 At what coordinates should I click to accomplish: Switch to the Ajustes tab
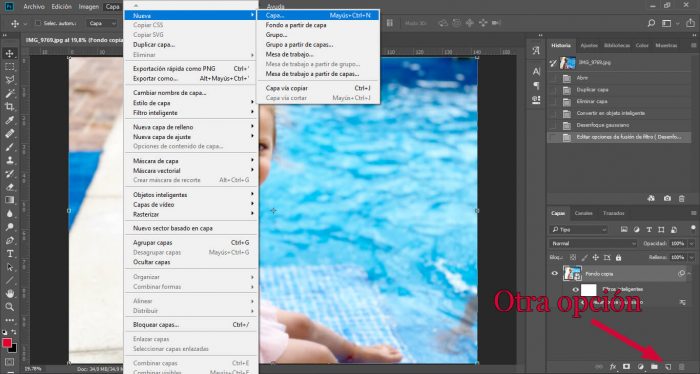[589, 46]
